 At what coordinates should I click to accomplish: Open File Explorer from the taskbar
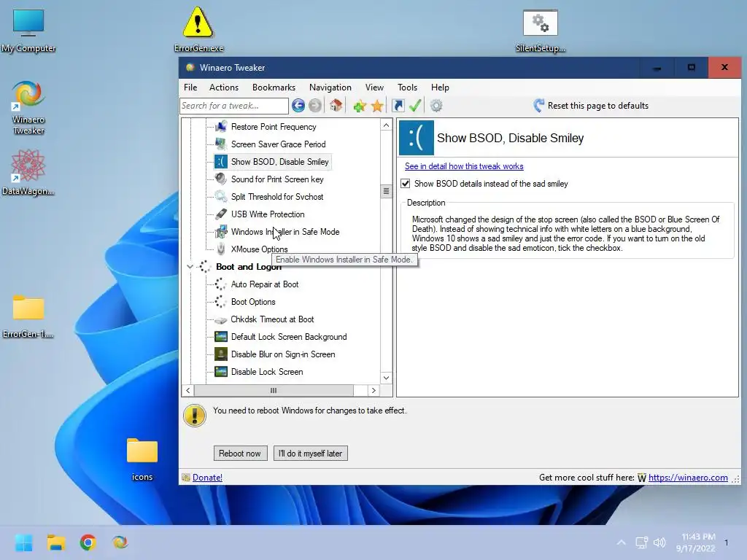55,542
